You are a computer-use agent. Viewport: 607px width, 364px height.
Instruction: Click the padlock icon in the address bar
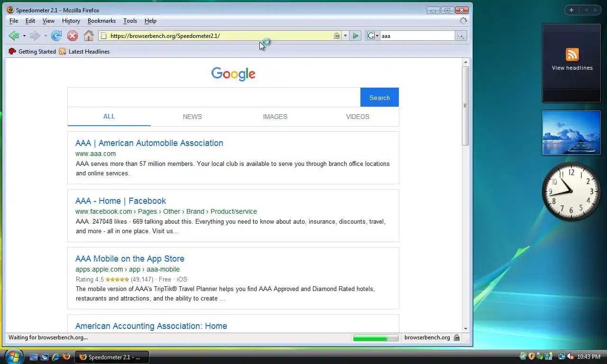[337, 36]
